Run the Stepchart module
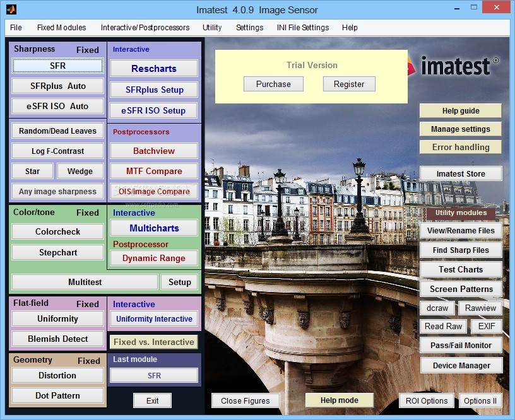This screenshot has height=420, width=515. pyautogui.click(x=58, y=252)
